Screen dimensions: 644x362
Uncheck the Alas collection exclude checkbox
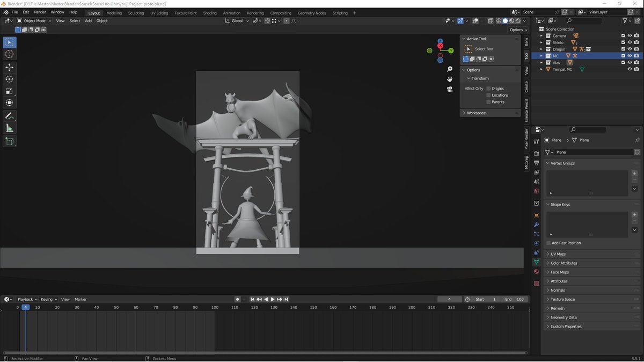click(623, 62)
